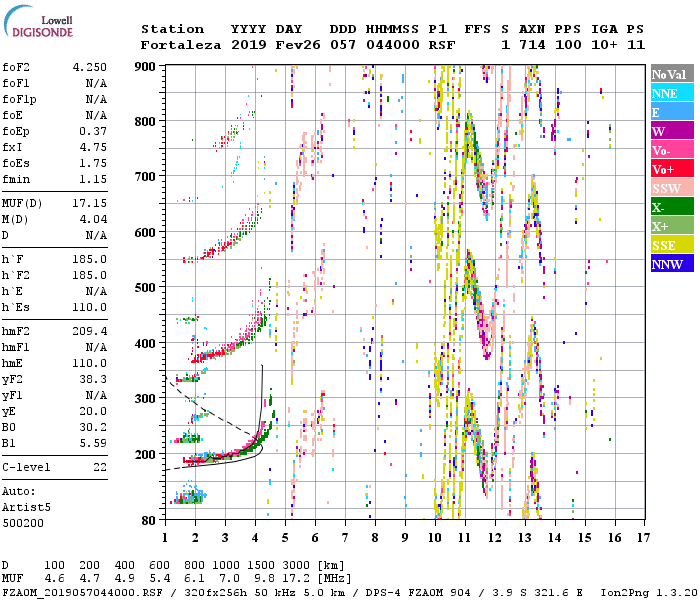The height and width of the screenshot is (600, 700).
Task: Click the time 044000 in header
Action: point(393,45)
